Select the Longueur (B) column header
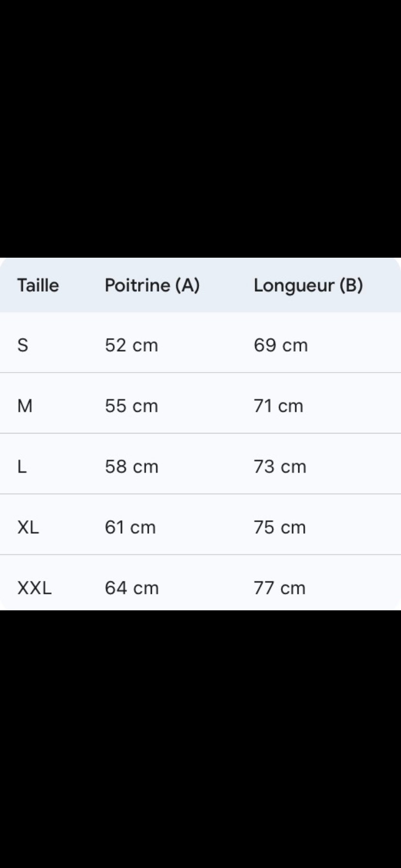 308,285
